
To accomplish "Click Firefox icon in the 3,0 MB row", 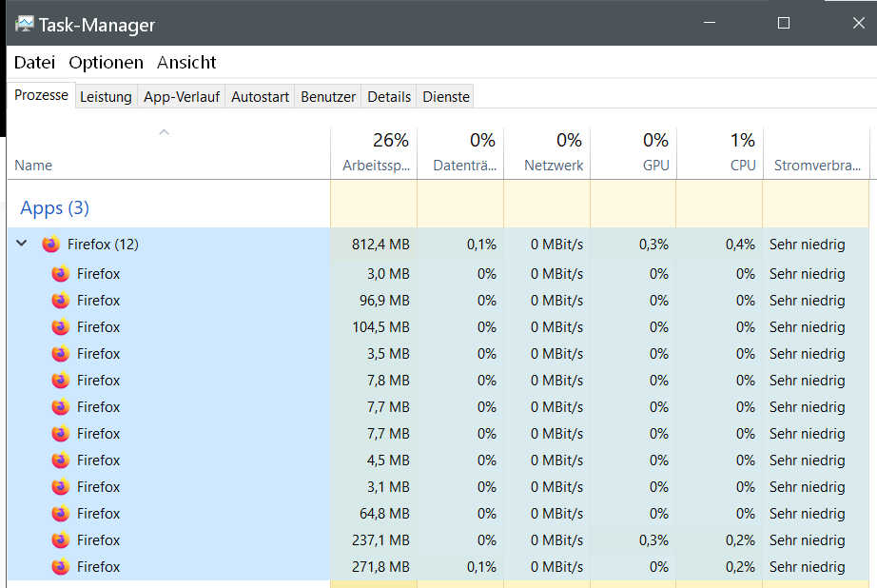I will point(61,274).
